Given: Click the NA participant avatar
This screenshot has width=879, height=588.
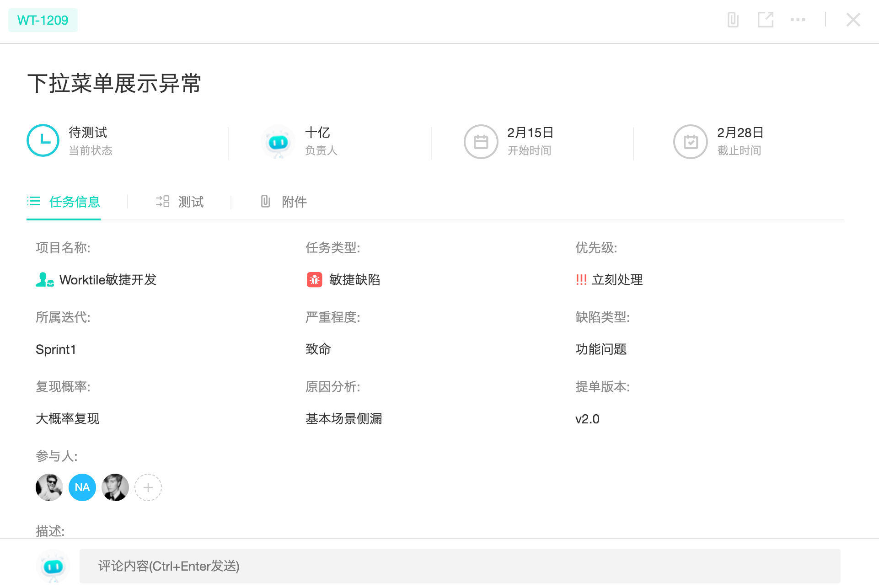Looking at the screenshot, I should click(x=82, y=487).
